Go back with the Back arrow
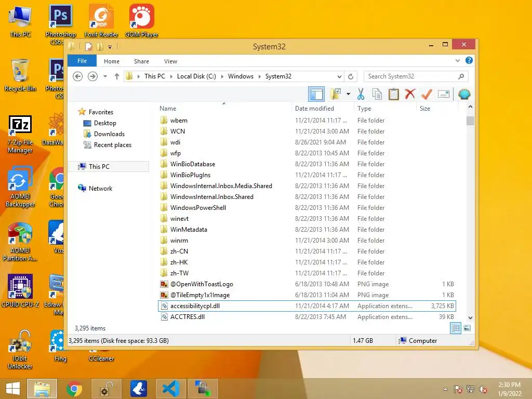This screenshot has width=532, height=399. click(78, 76)
